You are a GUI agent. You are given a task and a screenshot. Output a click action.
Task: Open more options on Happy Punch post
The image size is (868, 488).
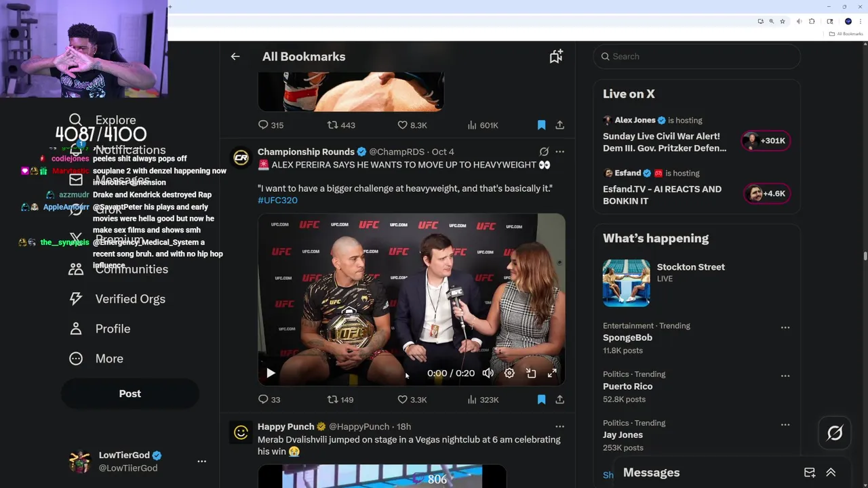(559, 426)
